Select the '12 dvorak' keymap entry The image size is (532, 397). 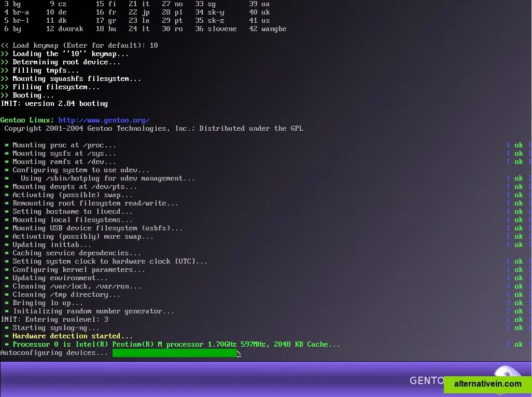coord(65,29)
